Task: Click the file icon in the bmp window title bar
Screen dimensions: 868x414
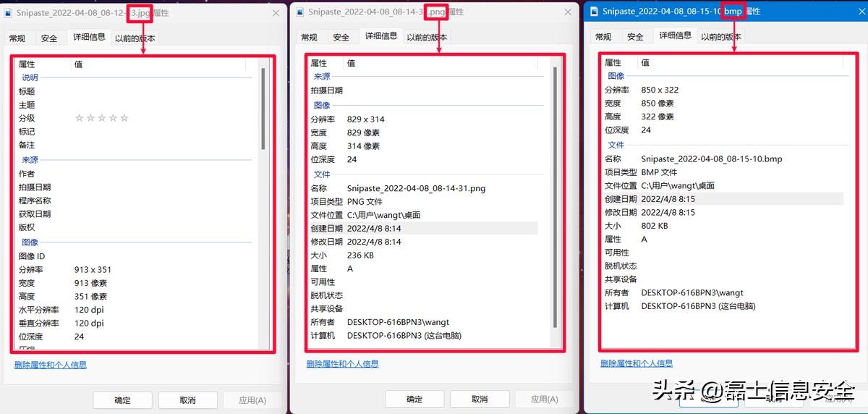Action: 594,12
